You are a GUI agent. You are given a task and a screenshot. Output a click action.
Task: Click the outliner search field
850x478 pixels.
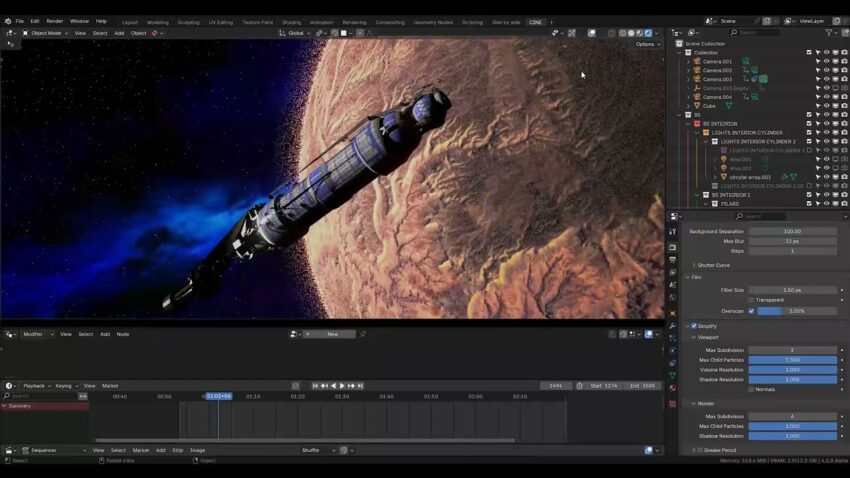[754, 33]
